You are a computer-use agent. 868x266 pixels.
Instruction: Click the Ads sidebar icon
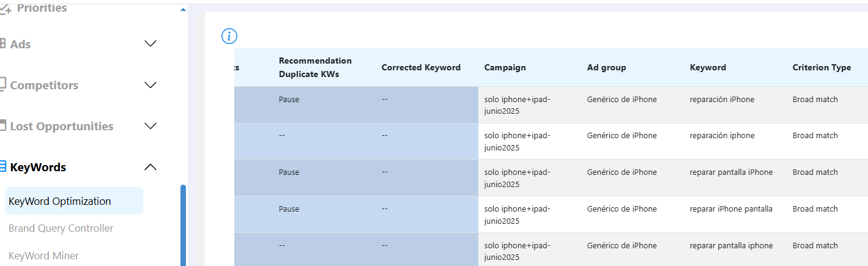coord(3,44)
